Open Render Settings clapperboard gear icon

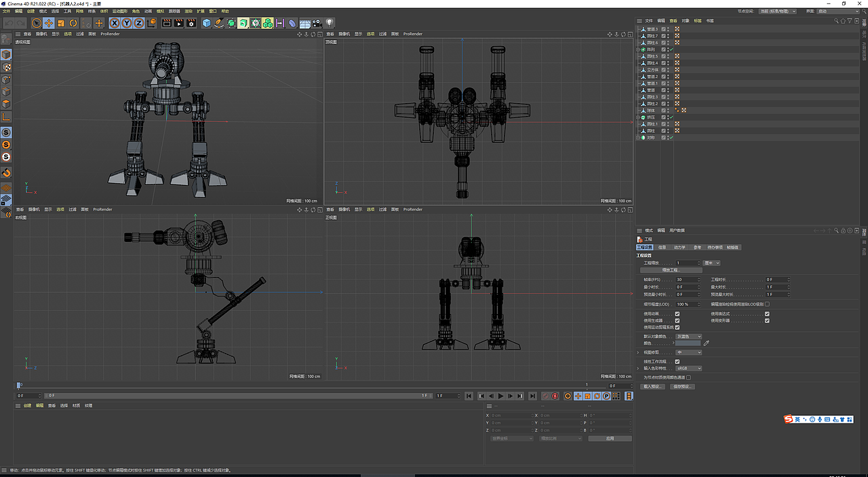(191, 23)
